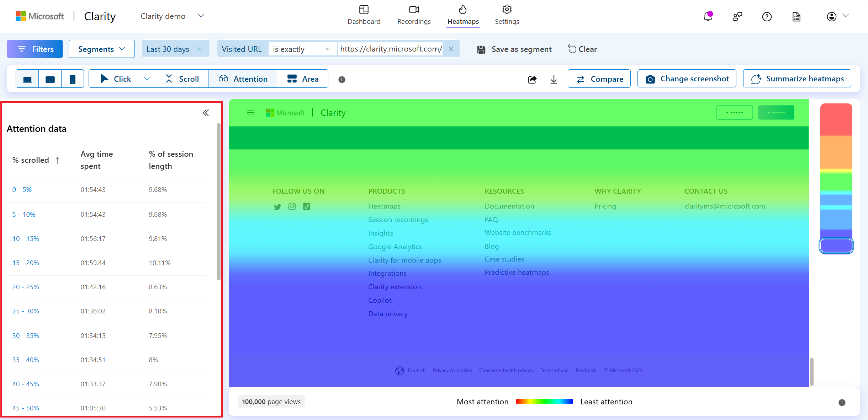Open the notifications bell icon
Screen dimensions: 868x420
tap(708, 16)
